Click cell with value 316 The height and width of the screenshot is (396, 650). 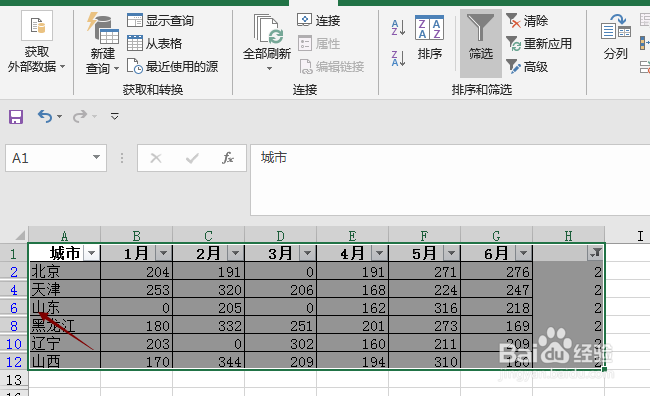(x=424, y=308)
